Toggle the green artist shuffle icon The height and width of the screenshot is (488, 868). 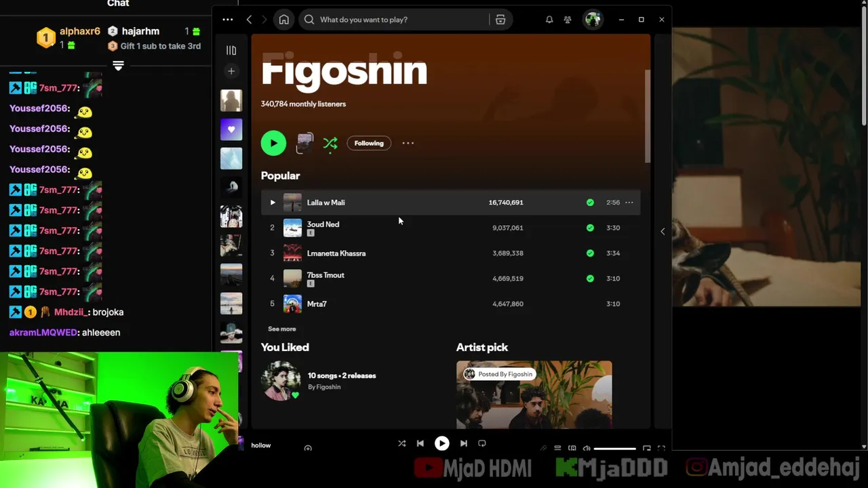(x=330, y=143)
